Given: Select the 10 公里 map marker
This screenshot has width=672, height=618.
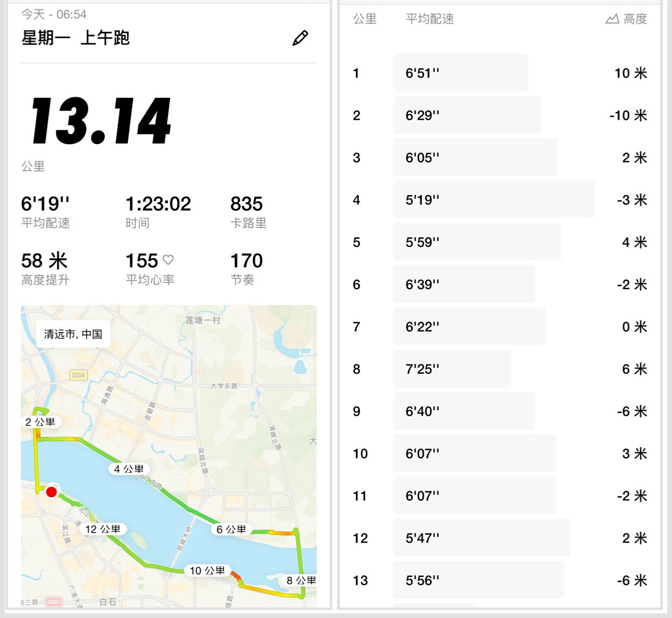Looking at the screenshot, I should 208,570.
